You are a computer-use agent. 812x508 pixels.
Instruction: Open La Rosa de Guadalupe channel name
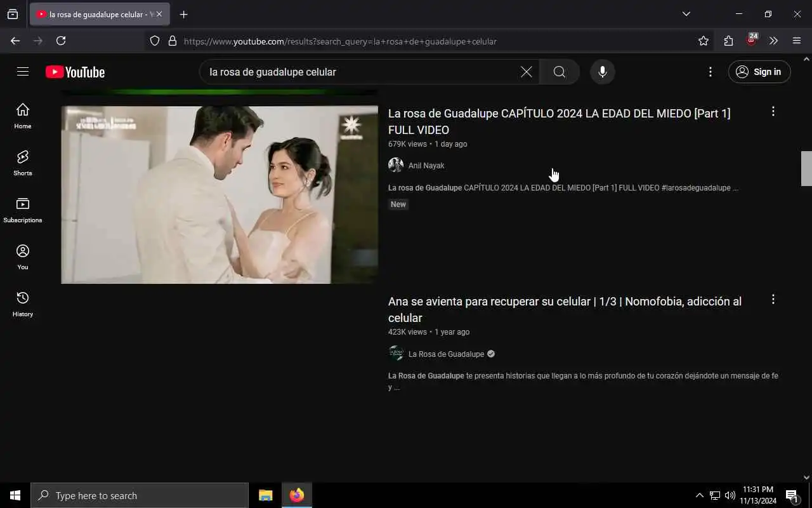pos(446,354)
